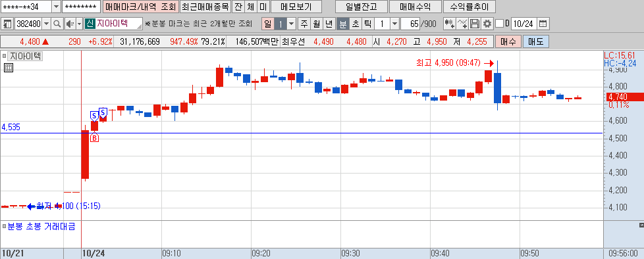This screenshot has height=259, width=644.
Task: Click the stock list panel icon left of 382480
Action: click(7, 24)
